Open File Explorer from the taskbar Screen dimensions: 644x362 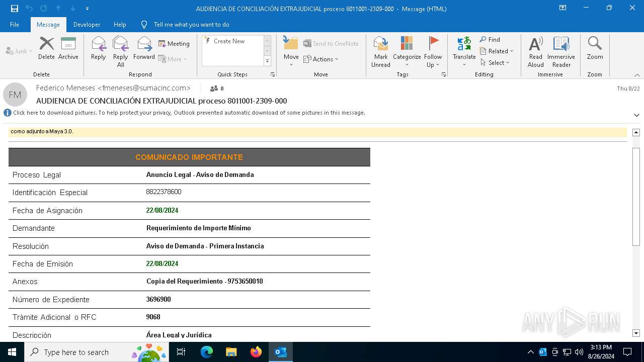coord(231,352)
